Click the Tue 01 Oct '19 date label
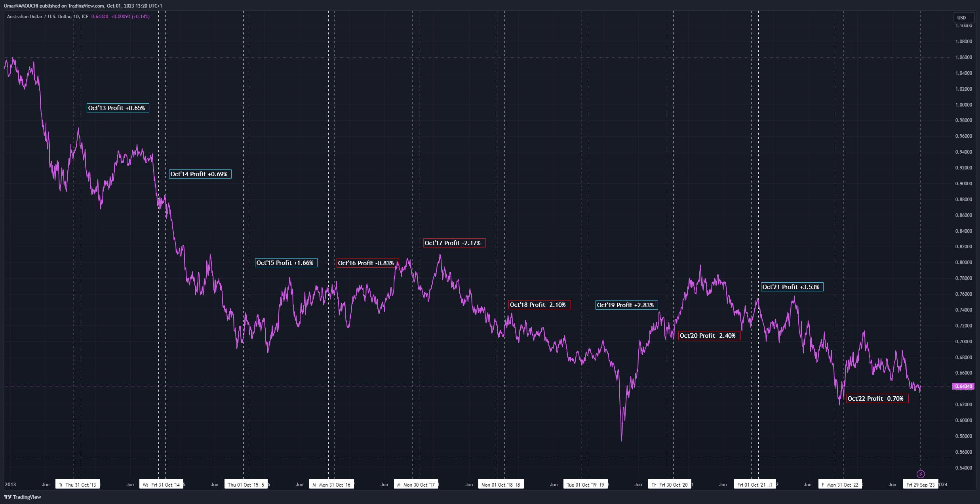The image size is (980, 504). point(582,485)
